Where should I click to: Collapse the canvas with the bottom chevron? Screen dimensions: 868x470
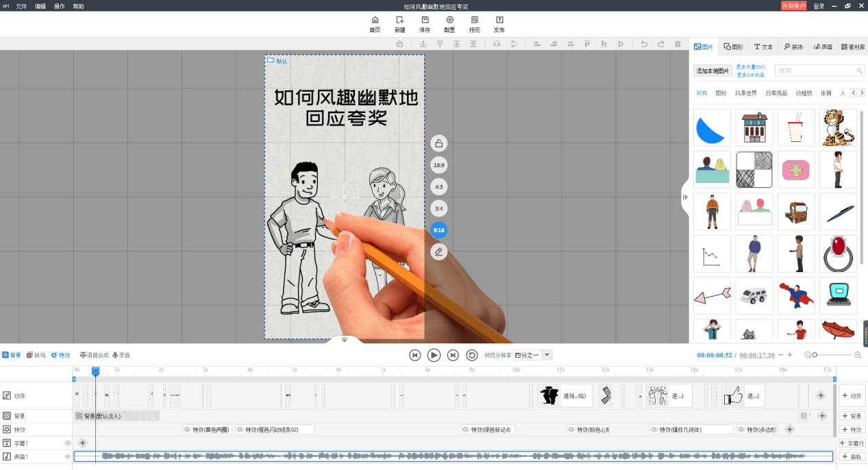coord(345,339)
